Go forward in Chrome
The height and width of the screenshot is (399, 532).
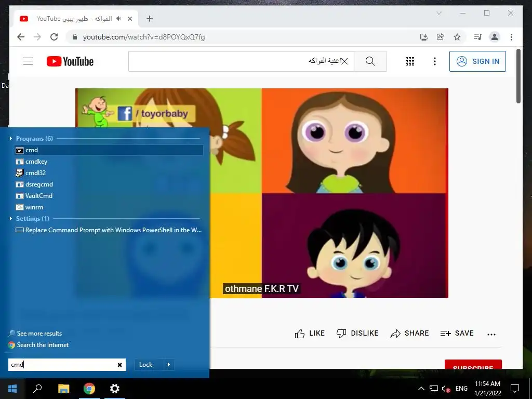click(37, 37)
